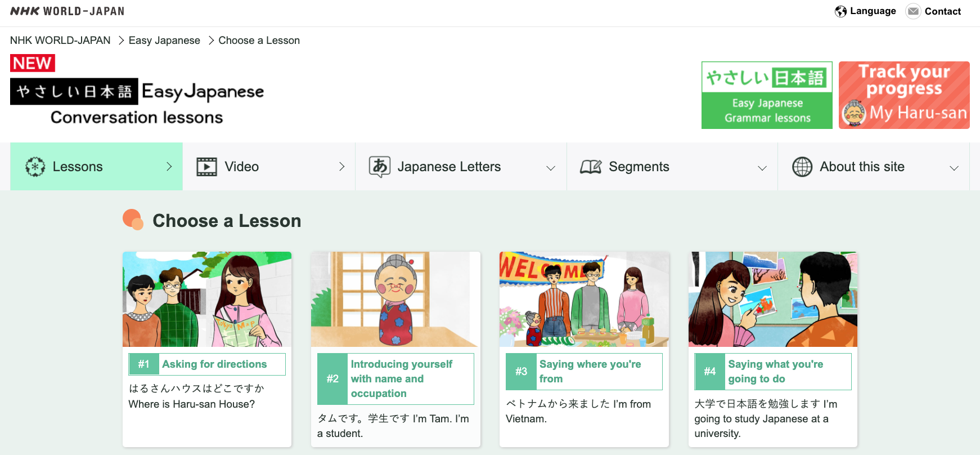Expand the About this site chevron

point(954,168)
